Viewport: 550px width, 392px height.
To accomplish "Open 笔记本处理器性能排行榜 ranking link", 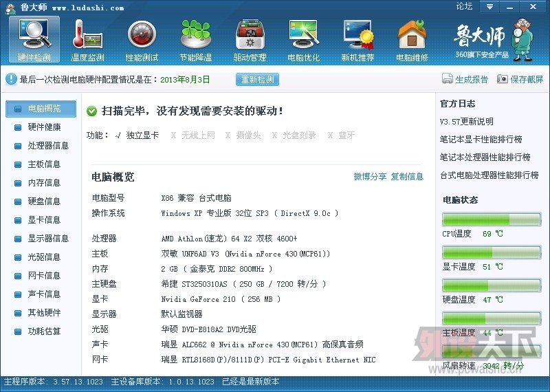I will tap(485, 157).
